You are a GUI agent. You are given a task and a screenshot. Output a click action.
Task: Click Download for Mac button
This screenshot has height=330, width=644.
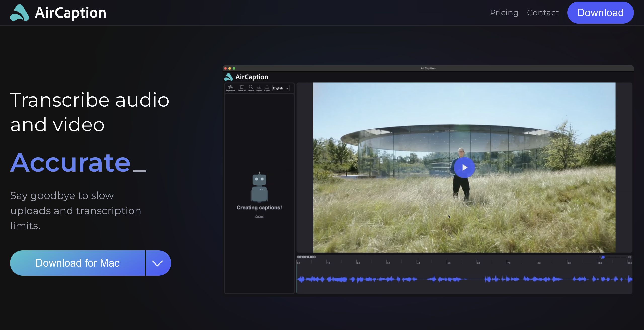coord(77,263)
